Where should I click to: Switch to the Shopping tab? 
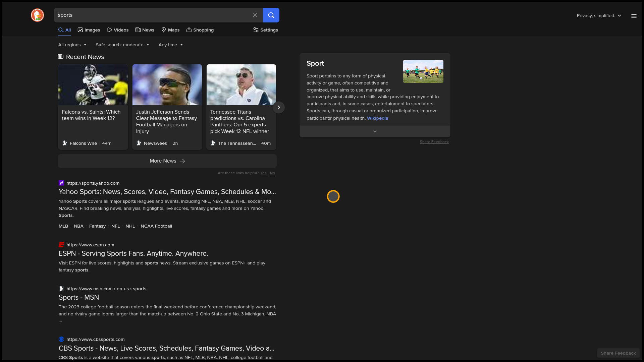click(x=200, y=30)
